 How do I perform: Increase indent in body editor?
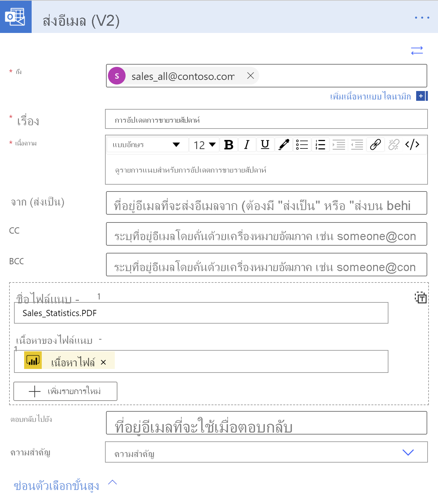click(339, 145)
